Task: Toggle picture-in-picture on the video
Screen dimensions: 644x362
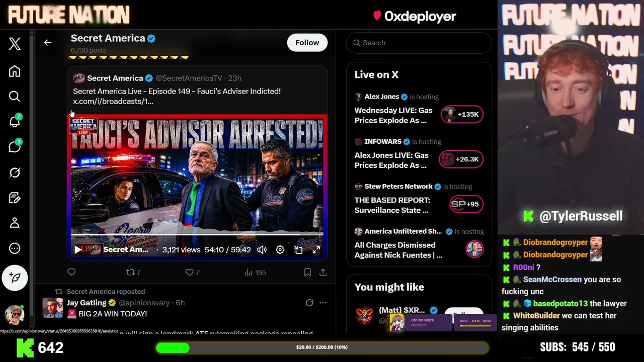Action: pos(298,249)
